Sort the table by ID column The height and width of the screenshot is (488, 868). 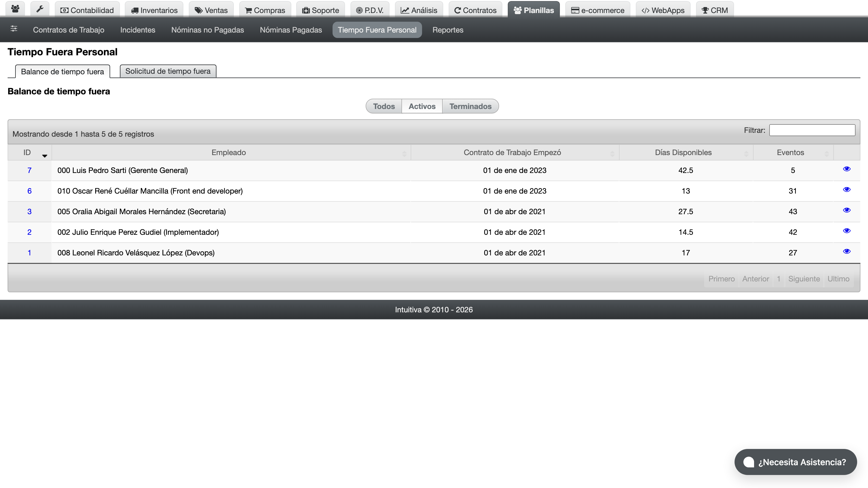click(x=30, y=153)
